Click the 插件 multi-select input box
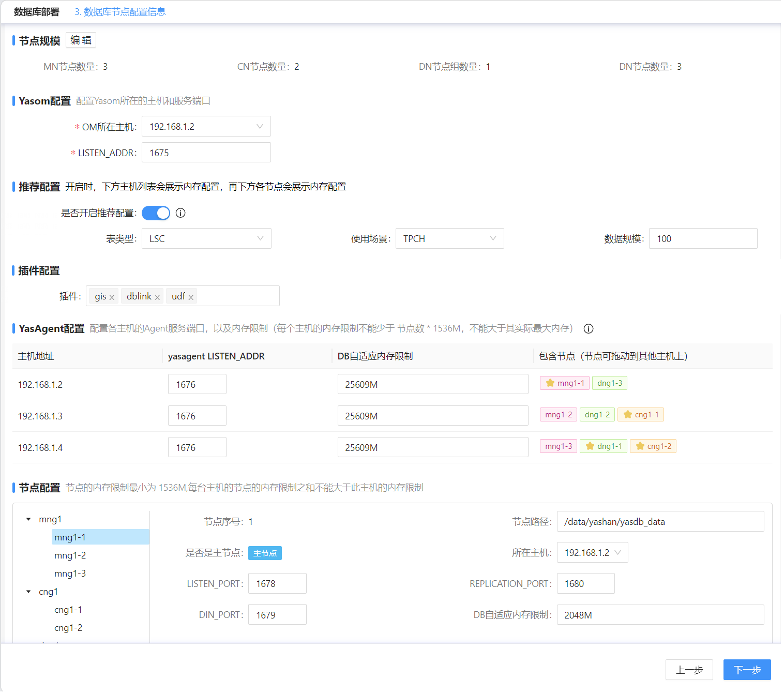The image size is (784, 694). 183,296
